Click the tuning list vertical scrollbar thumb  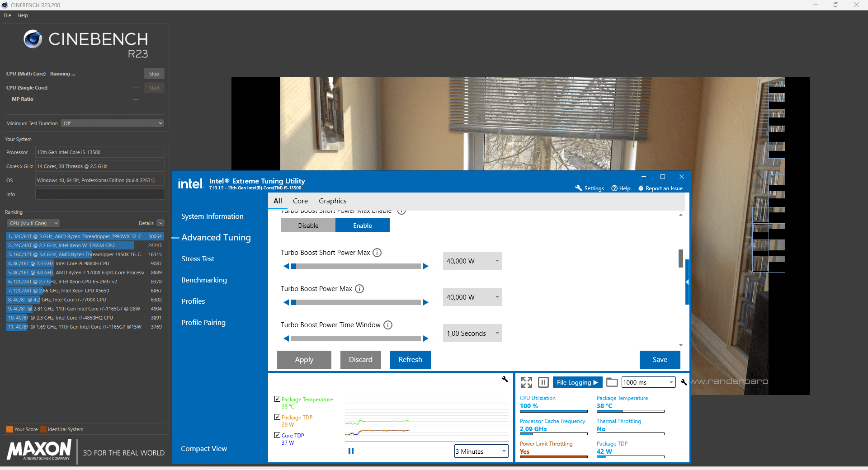pyautogui.click(x=681, y=258)
